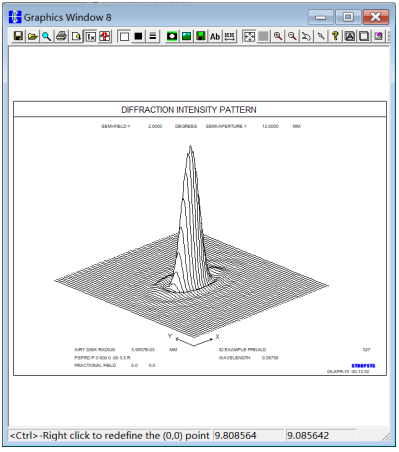
Task: Select the black background option
Action: tap(139, 36)
